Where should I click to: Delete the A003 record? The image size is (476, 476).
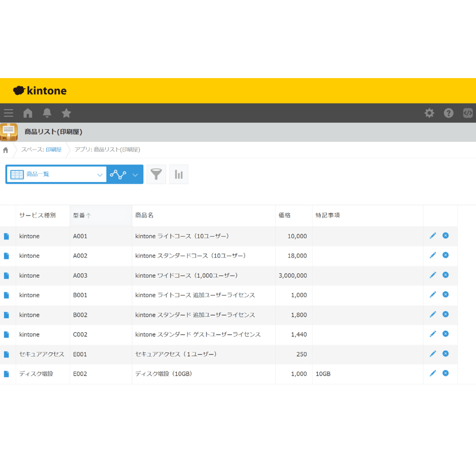[x=445, y=275]
